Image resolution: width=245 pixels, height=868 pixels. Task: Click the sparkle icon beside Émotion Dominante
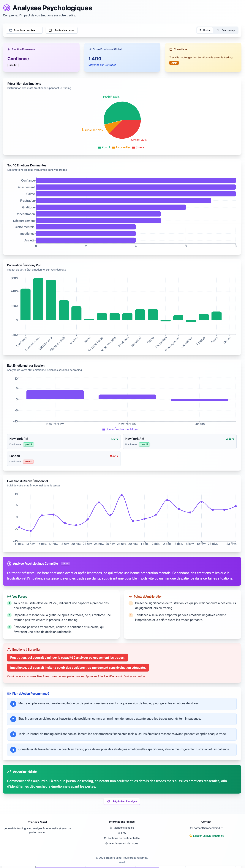coord(9,49)
